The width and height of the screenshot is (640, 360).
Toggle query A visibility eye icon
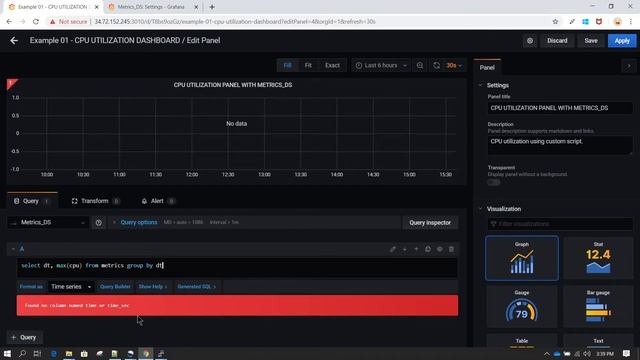click(440, 249)
